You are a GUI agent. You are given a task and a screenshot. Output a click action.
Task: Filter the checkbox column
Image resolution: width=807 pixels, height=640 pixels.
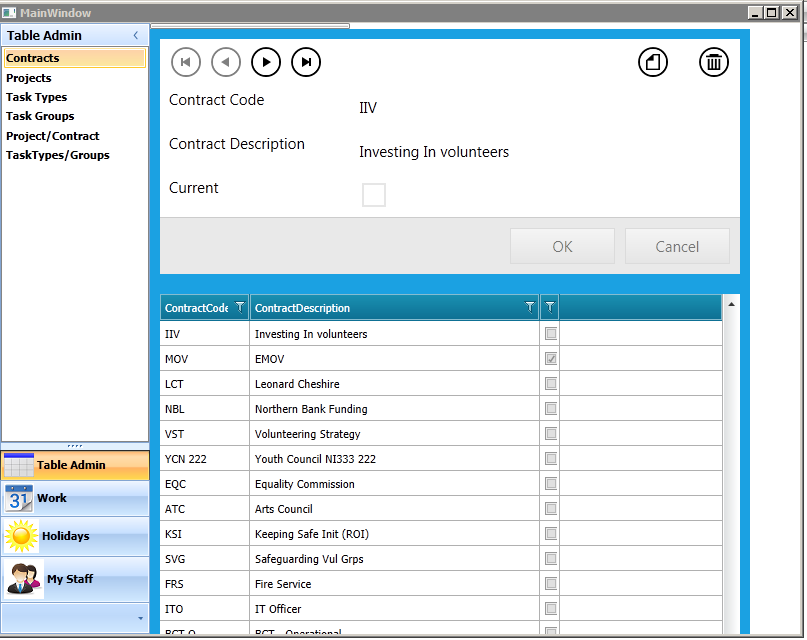[x=550, y=308]
